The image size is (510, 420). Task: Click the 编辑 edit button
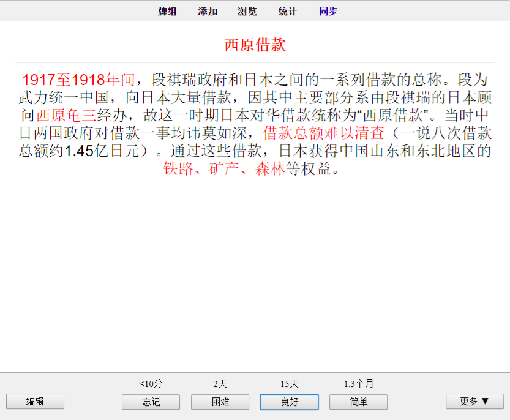pyautogui.click(x=35, y=402)
